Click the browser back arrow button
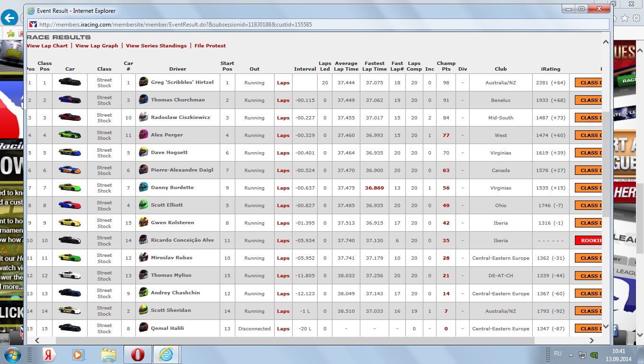The image size is (644, 364). 9,18
